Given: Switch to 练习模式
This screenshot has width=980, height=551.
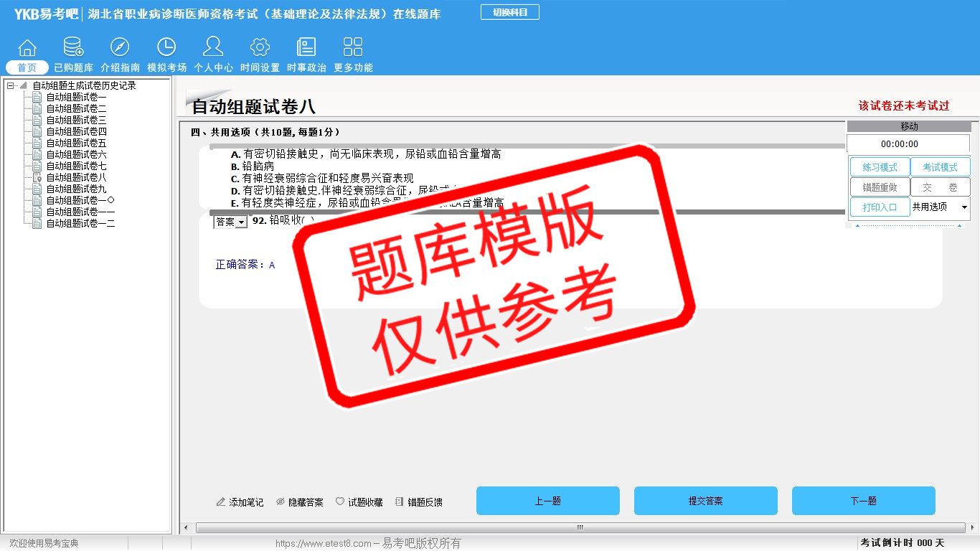Looking at the screenshot, I should pyautogui.click(x=880, y=167).
